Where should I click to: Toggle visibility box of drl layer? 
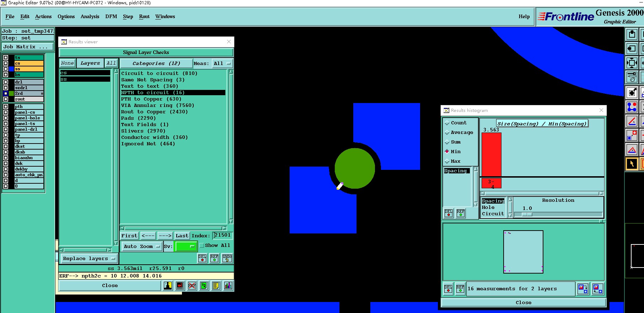pyautogui.click(x=6, y=82)
